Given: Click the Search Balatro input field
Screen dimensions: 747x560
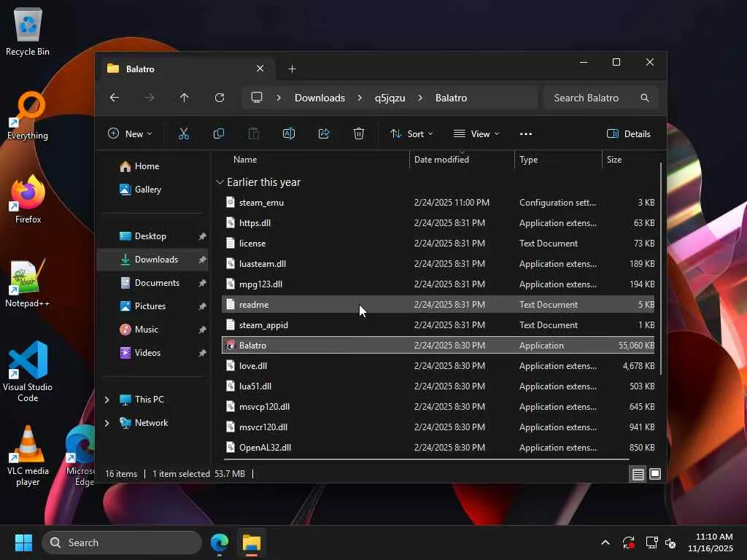Looking at the screenshot, I should click(601, 98).
